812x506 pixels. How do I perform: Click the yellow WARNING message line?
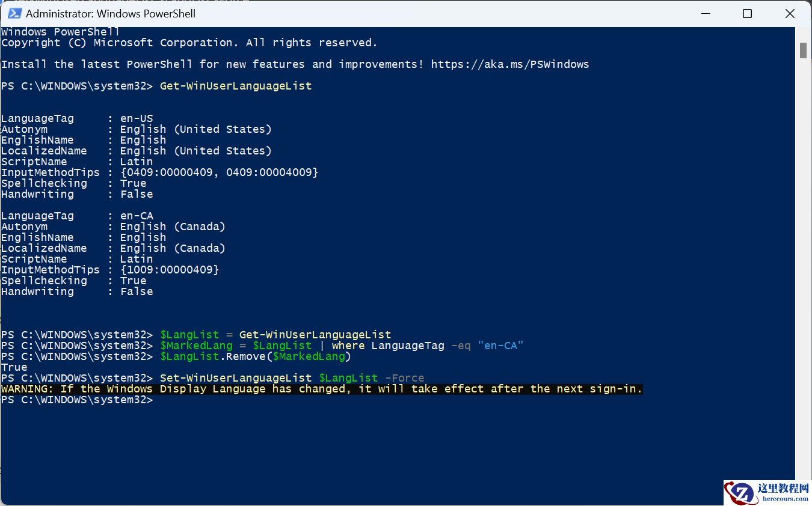(x=322, y=389)
